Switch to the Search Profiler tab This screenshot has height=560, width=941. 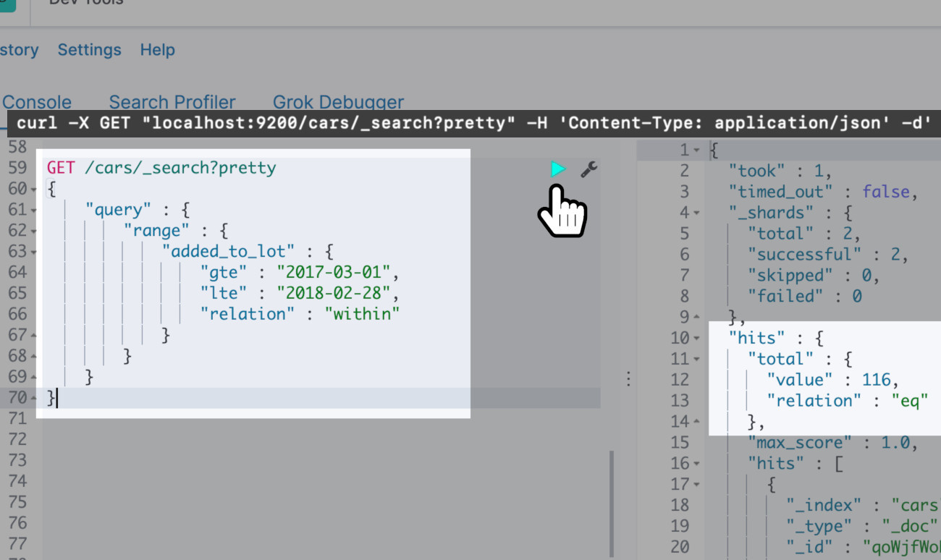(x=172, y=102)
